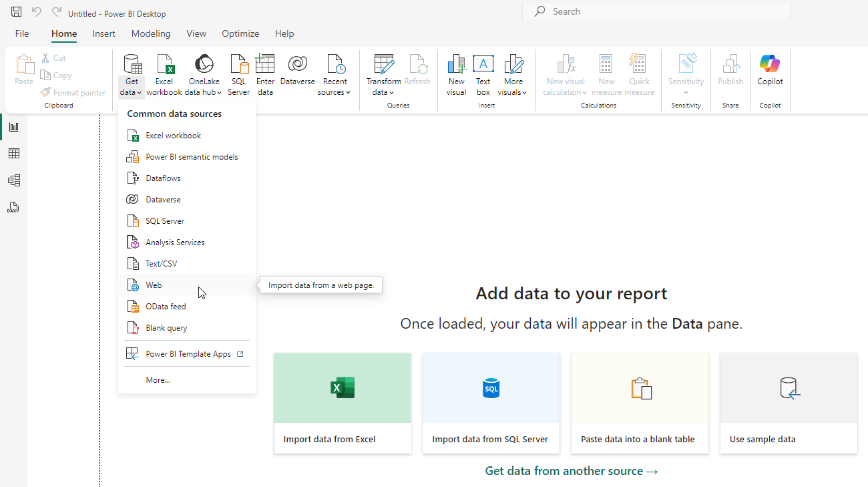Click the Copy button in the Clipboard group
Screen dimensions: 868x487
(56, 75)
